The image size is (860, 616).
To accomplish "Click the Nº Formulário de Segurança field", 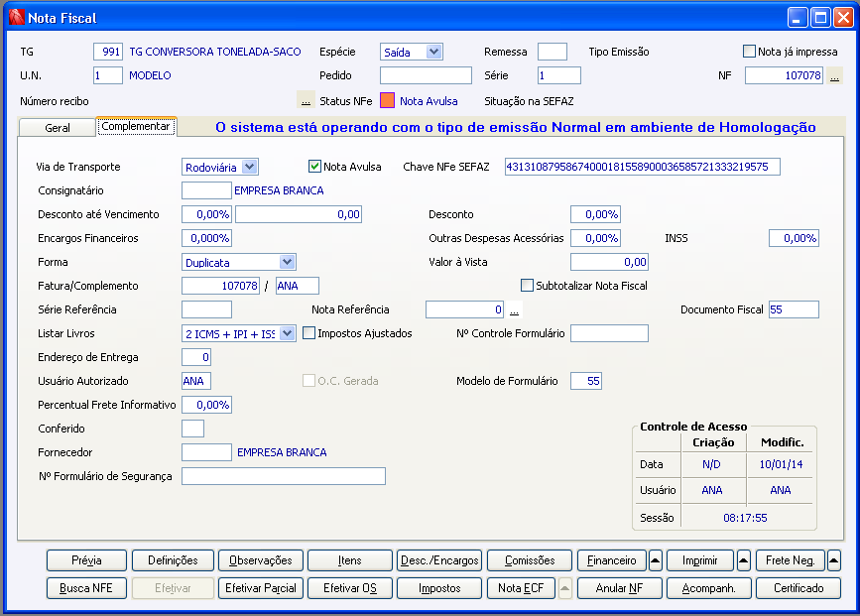I will click(284, 476).
